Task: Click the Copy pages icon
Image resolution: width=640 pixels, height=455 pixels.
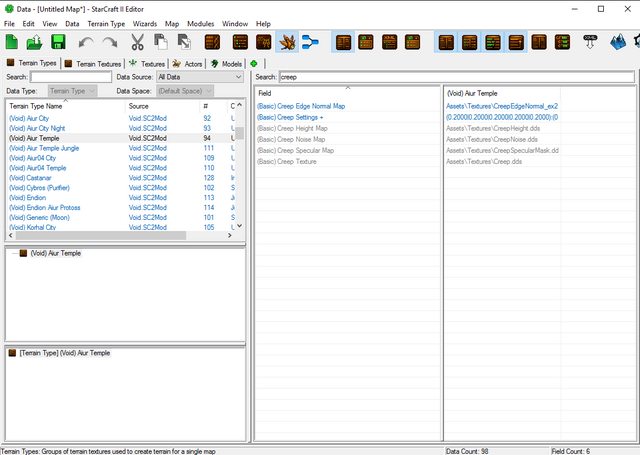Action: pos(161,42)
